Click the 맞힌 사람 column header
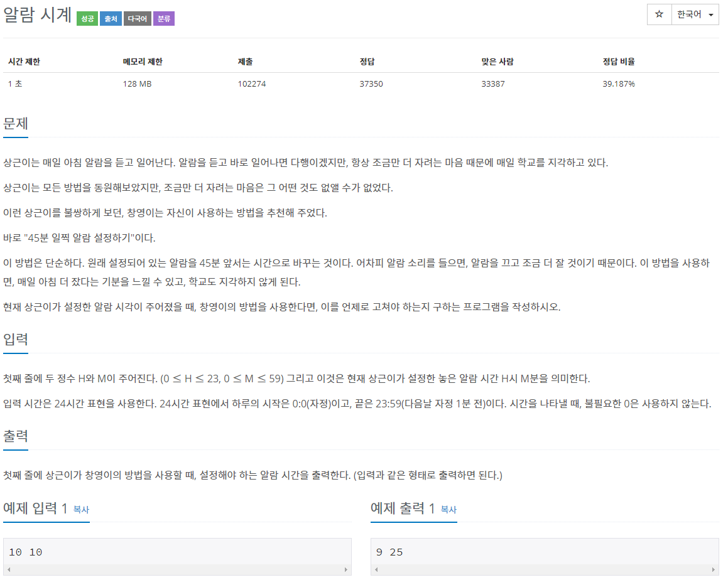Screen dimensions: 728x580 497,62
